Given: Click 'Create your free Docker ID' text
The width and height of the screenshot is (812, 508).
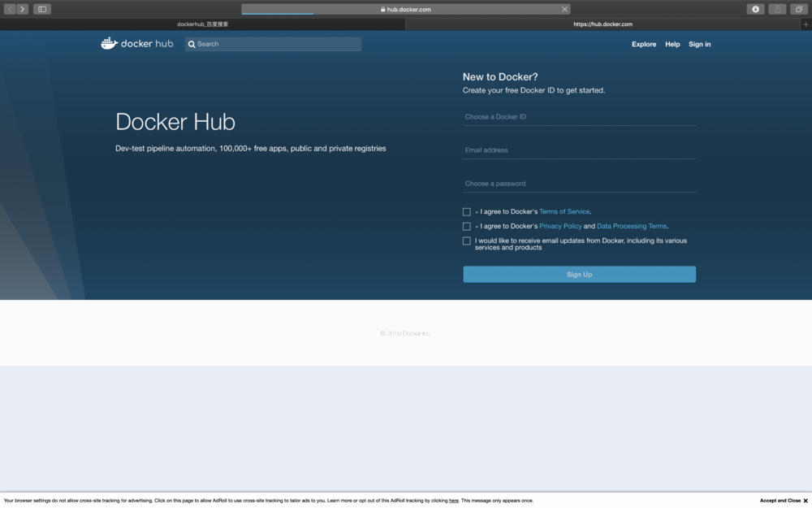Looking at the screenshot, I should (533, 90).
